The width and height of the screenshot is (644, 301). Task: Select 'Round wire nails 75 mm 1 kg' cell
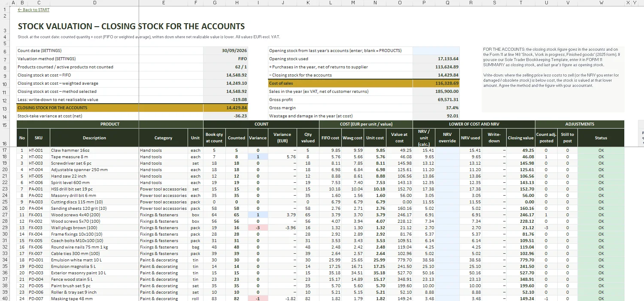[x=94, y=247]
